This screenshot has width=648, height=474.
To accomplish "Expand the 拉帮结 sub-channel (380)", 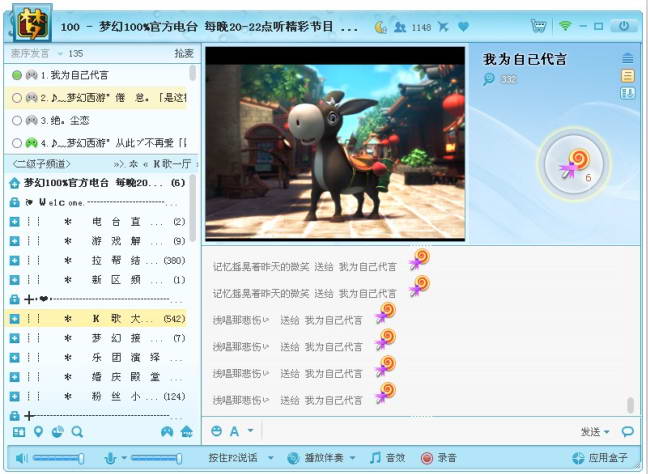I will point(14,261).
